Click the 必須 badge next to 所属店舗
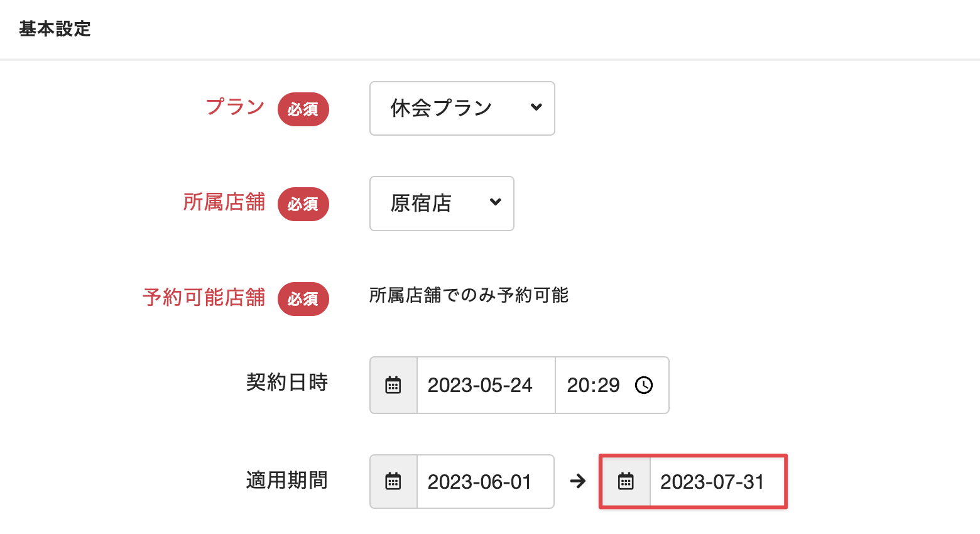The image size is (980, 534). click(x=303, y=204)
